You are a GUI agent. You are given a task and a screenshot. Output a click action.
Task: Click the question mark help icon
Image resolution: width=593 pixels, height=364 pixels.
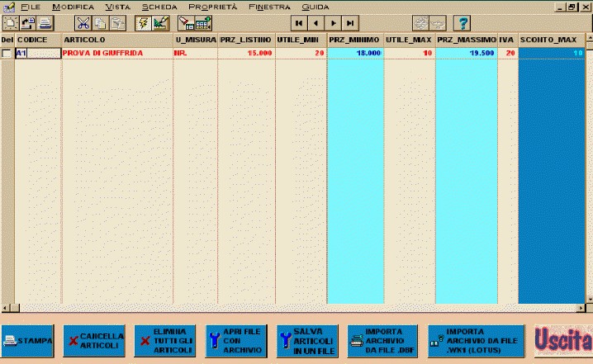point(463,23)
